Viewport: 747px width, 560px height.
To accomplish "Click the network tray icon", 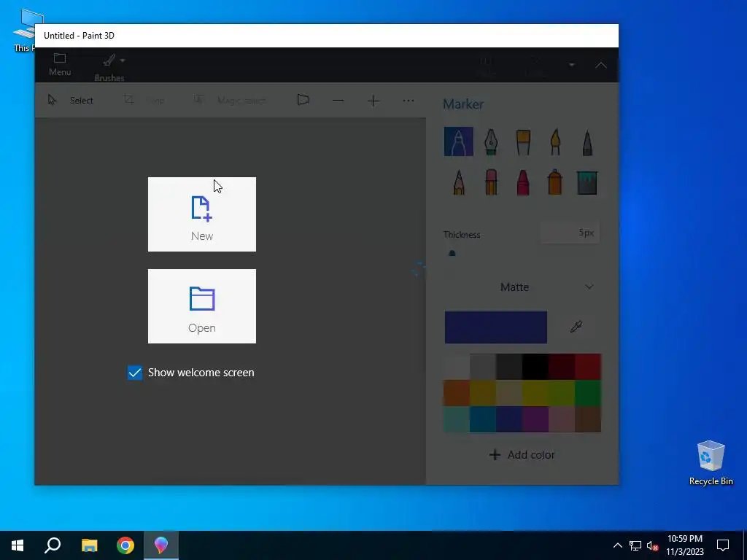I will [x=635, y=545].
